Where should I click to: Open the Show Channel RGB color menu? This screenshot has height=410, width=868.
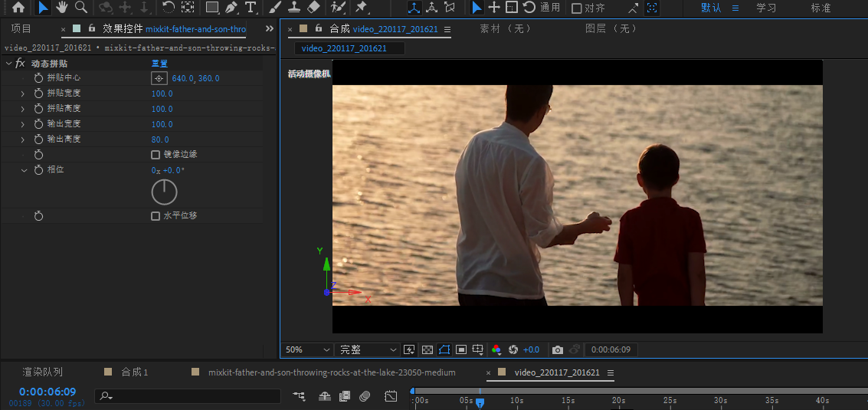click(x=496, y=349)
